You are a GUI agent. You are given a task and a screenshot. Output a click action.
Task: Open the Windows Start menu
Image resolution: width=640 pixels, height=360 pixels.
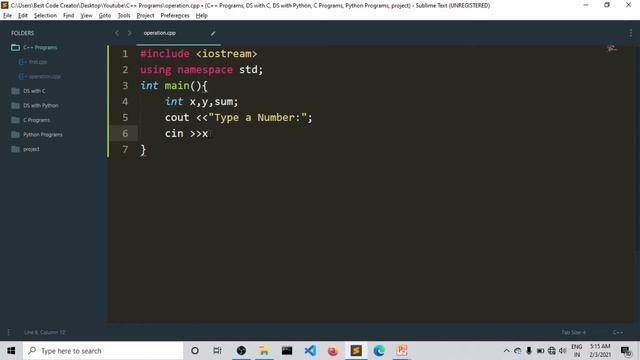(11, 351)
